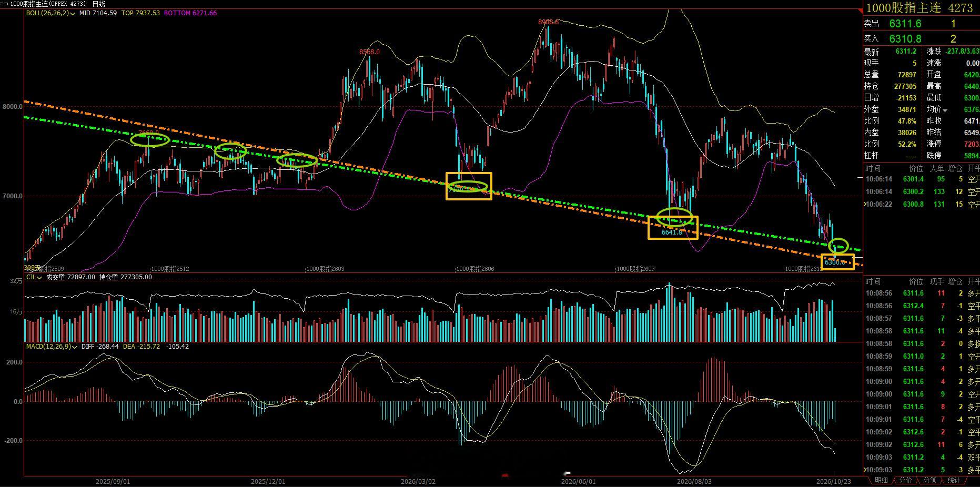This screenshot has height=487, width=980.
Task: Open the MACD(12,26,9) indicator dropdown
Action: [75, 347]
